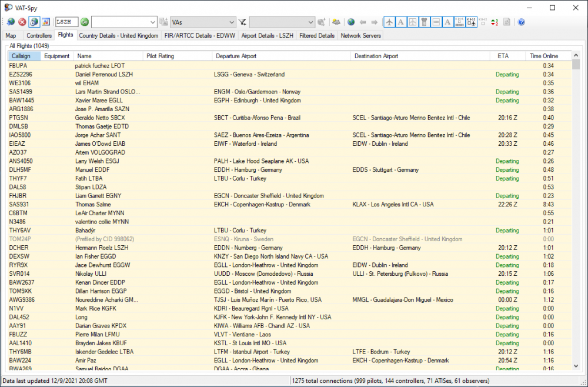Toggle aircraft display on map
588x387 pixels.
coord(389,22)
